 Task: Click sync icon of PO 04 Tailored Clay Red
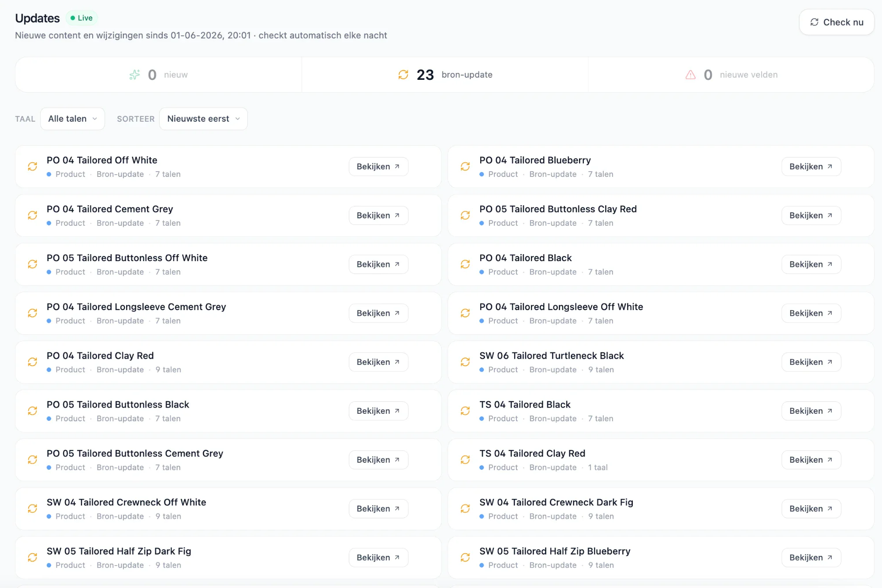(33, 362)
